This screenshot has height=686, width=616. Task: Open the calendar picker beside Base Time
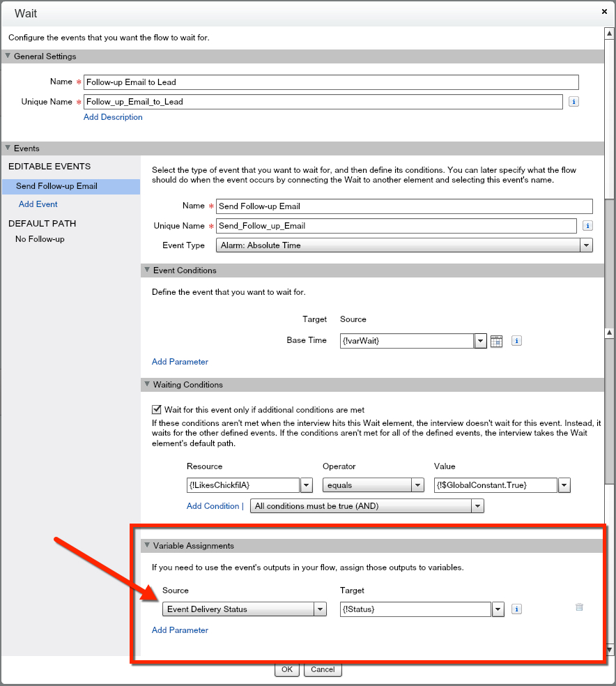(496, 341)
